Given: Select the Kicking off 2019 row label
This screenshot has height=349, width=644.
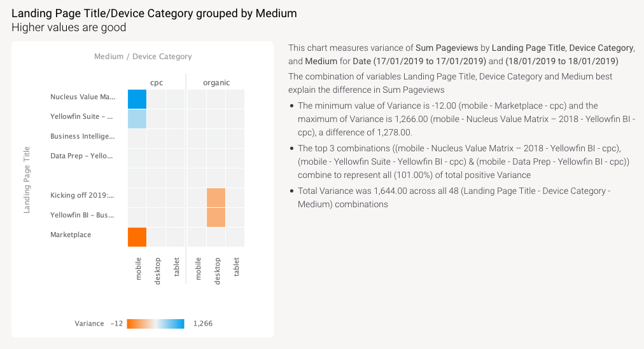Looking at the screenshot, I should pyautogui.click(x=83, y=195).
